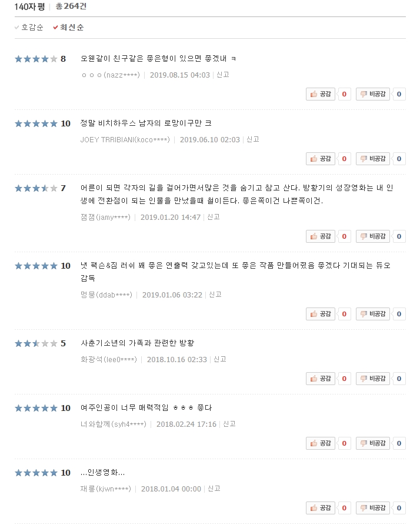This screenshot has width=420, height=525.
Task: Click the 화광석(lee0****) username
Action: 108,360
